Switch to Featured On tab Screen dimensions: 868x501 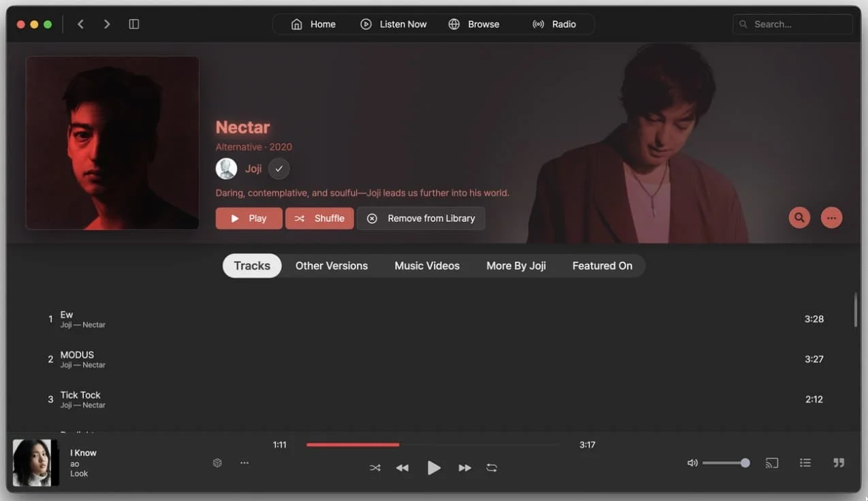tap(602, 265)
